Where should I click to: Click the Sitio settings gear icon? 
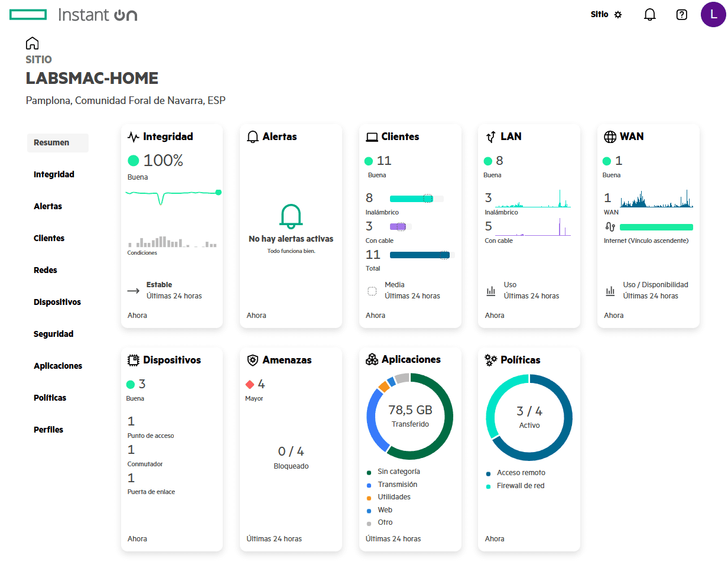click(618, 15)
